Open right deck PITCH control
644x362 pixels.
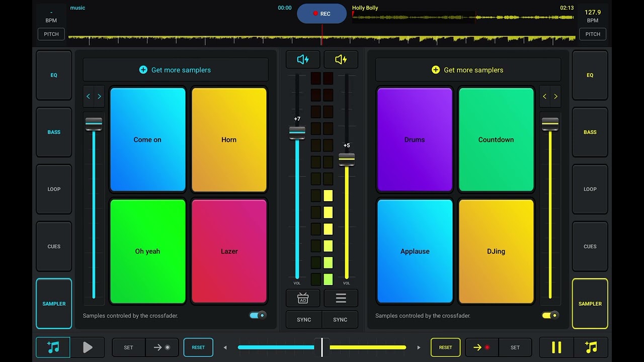[x=593, y=34]
